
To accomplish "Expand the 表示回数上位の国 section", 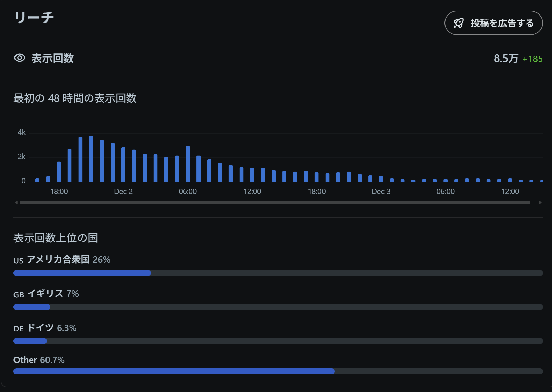I will point(56,238).
